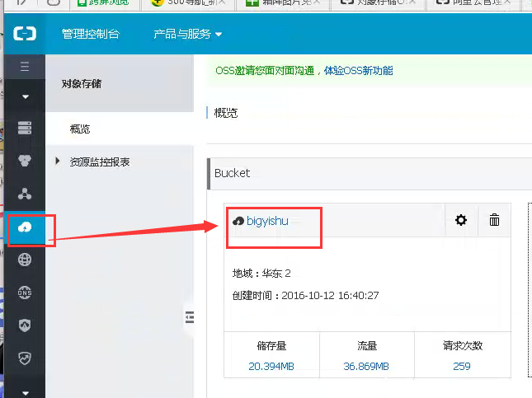This screenshot has width=532, height=398.
Task: Open the server (ECS) icon in sidebar
Action: tap(24, 129)
